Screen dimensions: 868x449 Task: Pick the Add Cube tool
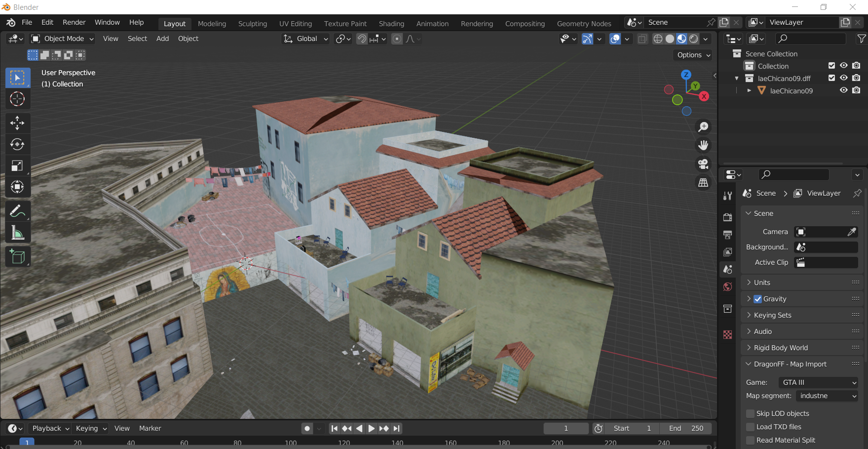17,257
